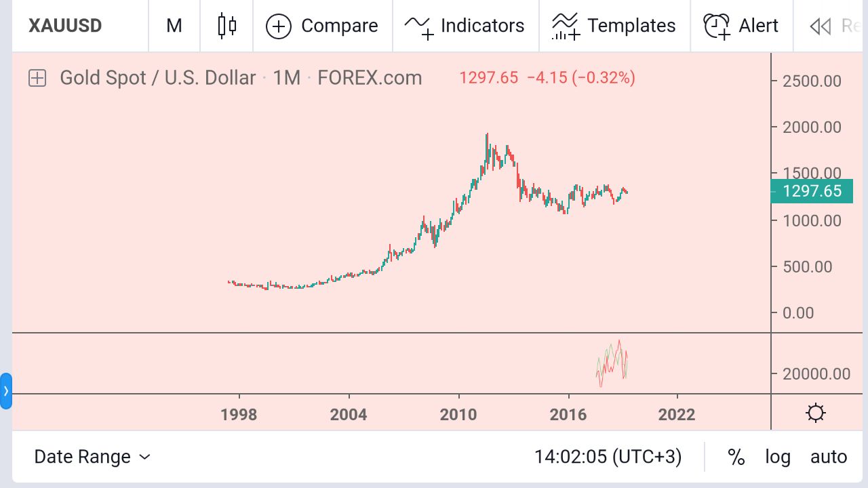Click the XAUUSD symbol search field

[65, 26]
